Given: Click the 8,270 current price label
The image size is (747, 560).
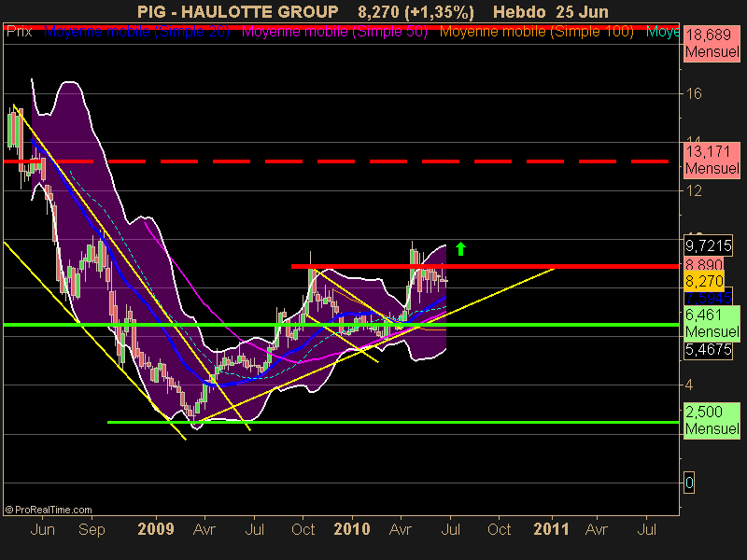Looking at the screenshot, I should (x=704, y=281).
